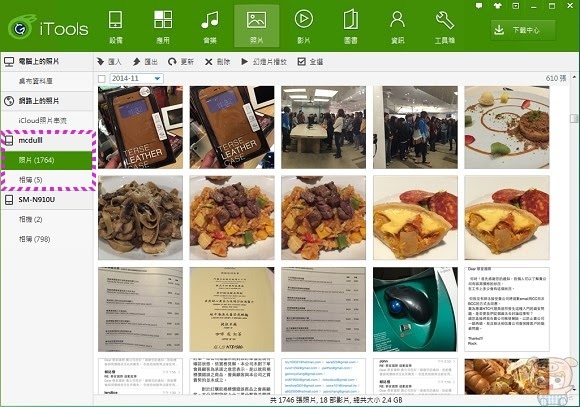Tick the checkbox beside 2014-11
This screenshot has height=407, width=580.
pyautogui.click(x=102, y=79)
